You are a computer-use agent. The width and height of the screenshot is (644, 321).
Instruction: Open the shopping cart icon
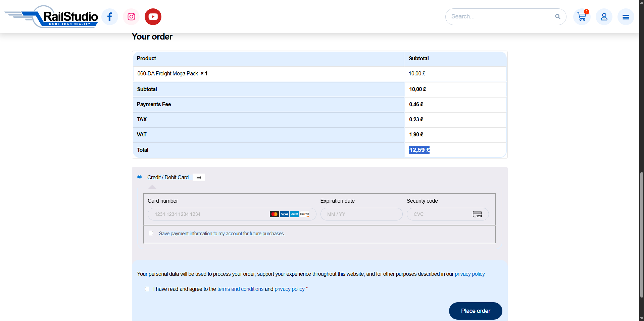pyautogui.click(x=582, y=17)
